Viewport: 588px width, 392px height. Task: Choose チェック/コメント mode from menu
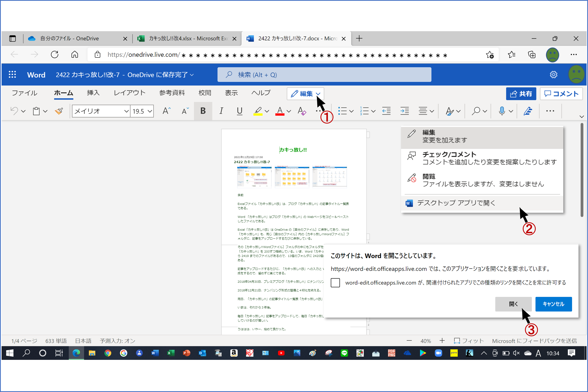pyautogui.click(x=482, y=158)
